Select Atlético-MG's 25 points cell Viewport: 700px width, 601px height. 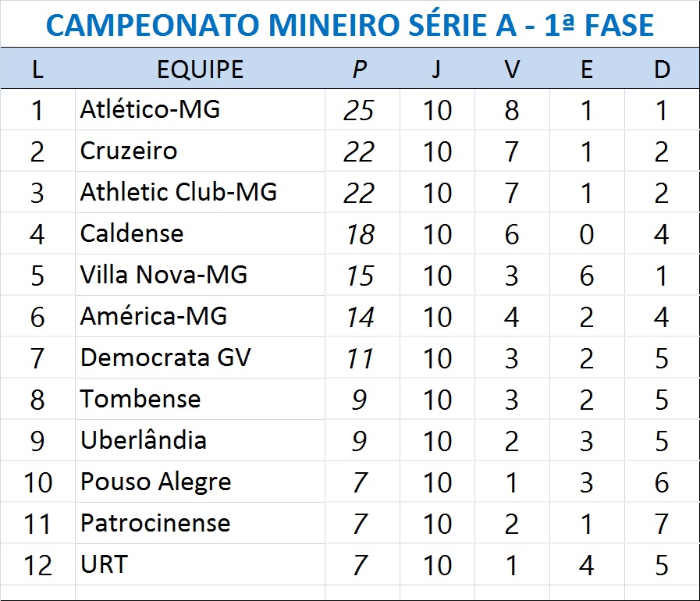pos(359,110)
